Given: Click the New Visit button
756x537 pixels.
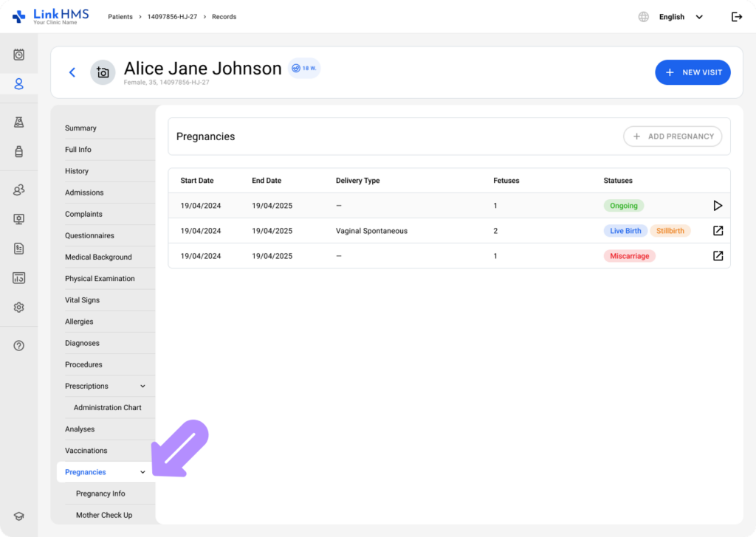Looking at the screenshot, I should point(693,72).
